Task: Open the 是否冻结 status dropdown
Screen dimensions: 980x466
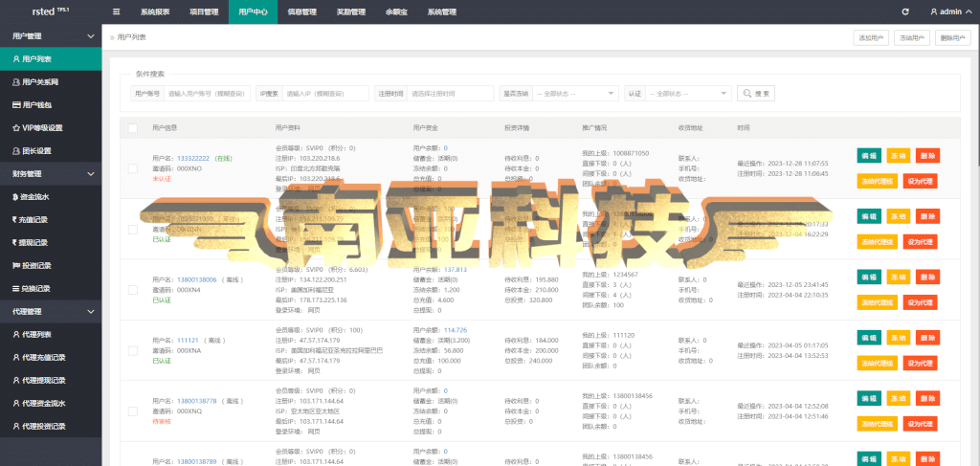Action: pos(575,93)
